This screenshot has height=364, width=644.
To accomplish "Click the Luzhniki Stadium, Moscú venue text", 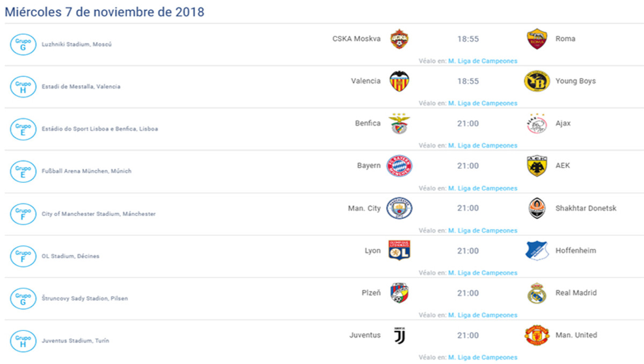I will pyautogui.click(x=77, y=44).
